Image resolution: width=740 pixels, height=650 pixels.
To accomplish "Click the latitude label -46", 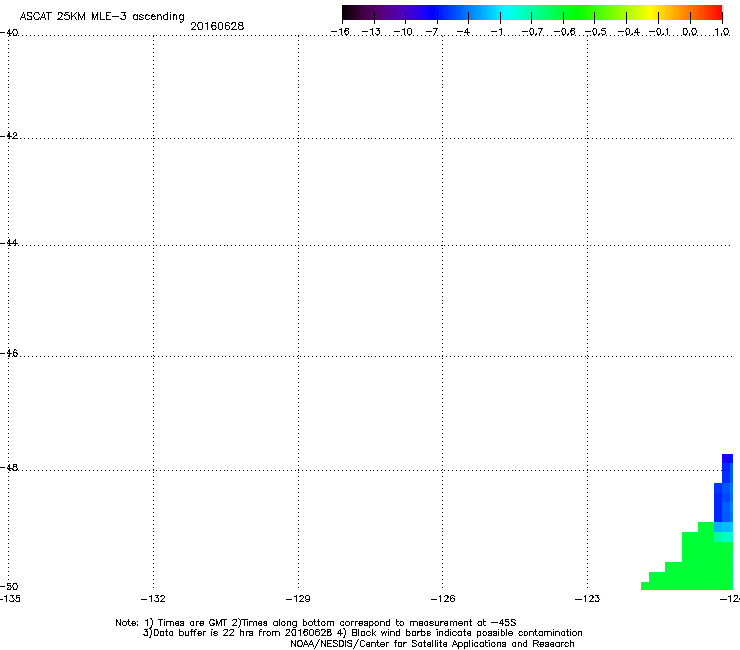I will [9, 353].
